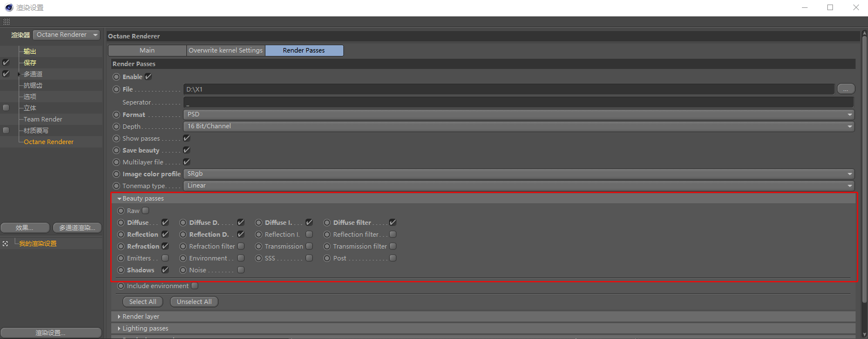This screenshot has height=339, width=868.
Task: Click the 效果... button
Action: tap(25, 228)
